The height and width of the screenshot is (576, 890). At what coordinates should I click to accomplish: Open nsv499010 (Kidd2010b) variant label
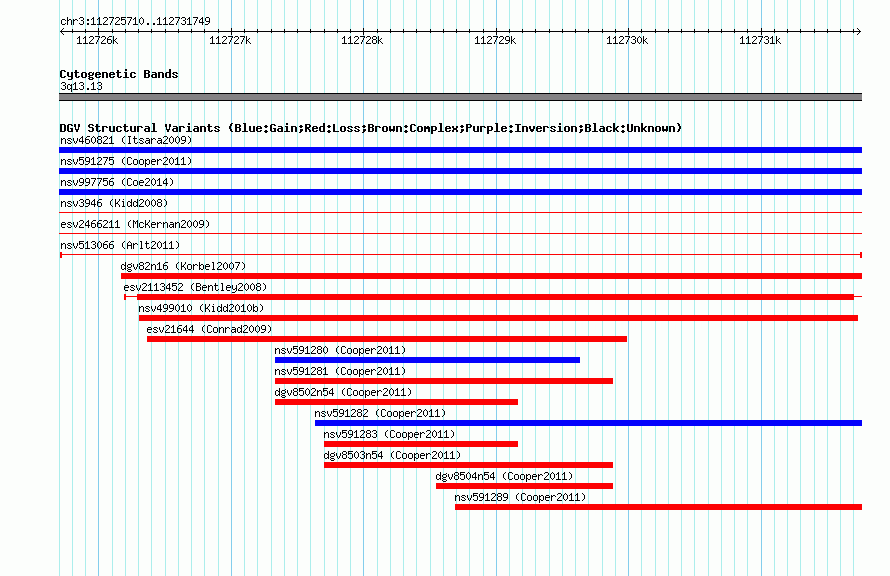[x=201, y=308]
